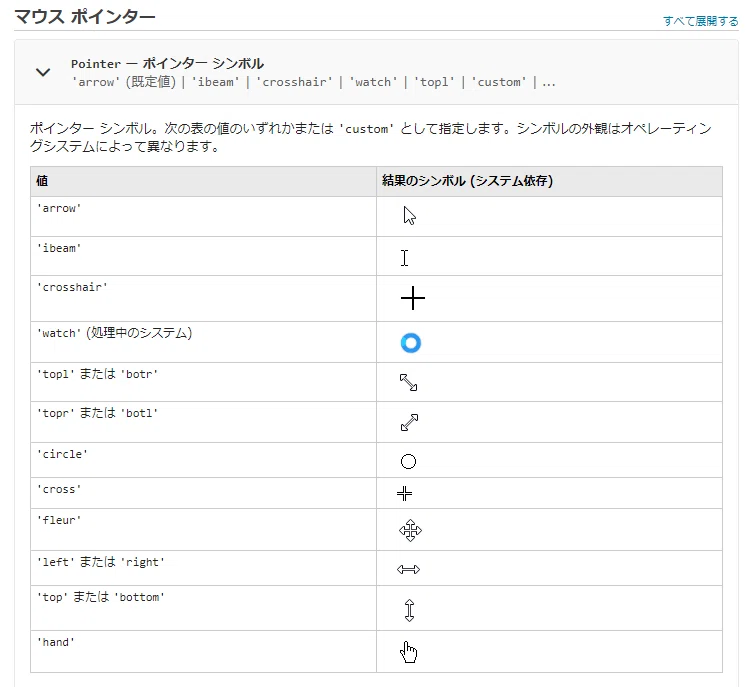Click the fleur four-way arrow icon
Screen dimensions: 748x687
(410, 531)
